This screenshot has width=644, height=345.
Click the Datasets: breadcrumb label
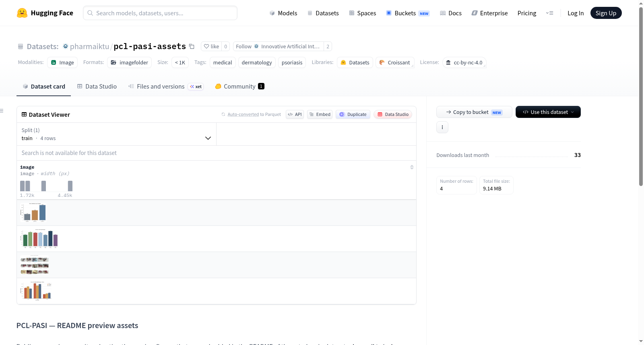(43, 46)
